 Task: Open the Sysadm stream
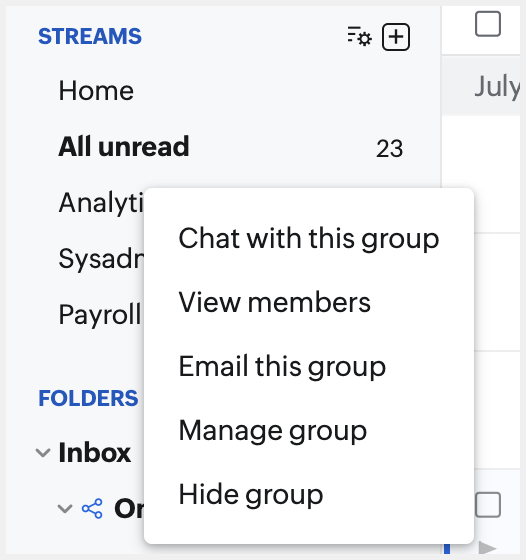click(101, 259)
